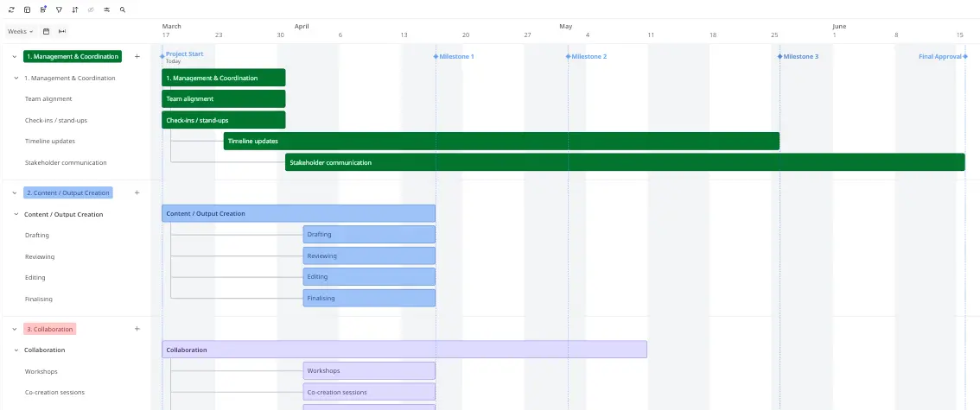Add item to Collaboration group
This screenshot has height=410, width=980.
(x=137, y=329)
